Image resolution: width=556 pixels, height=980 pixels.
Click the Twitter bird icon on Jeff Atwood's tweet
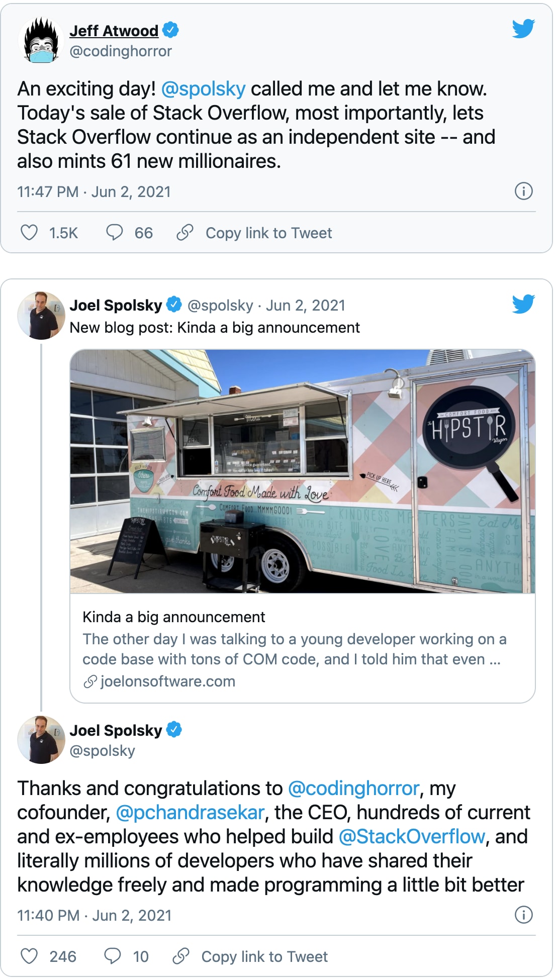(x=523, y=29)
